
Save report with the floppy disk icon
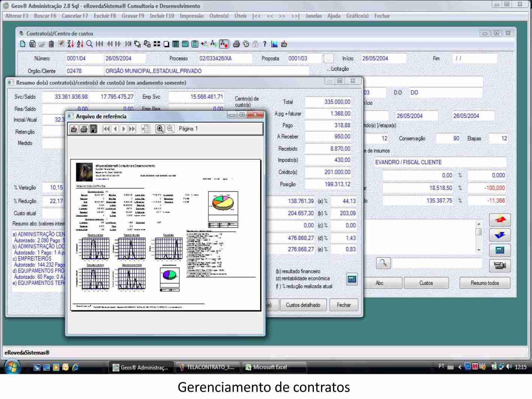point(93,129)
